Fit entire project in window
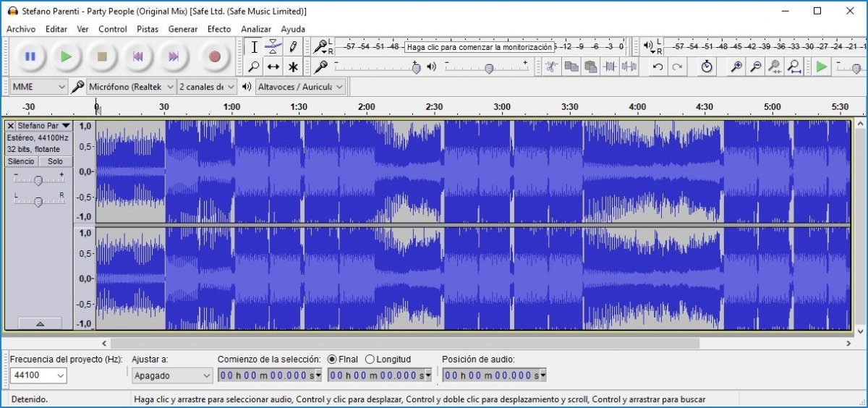Image resolution: width=868 pixels, height=408 pixels. point(794,67)
